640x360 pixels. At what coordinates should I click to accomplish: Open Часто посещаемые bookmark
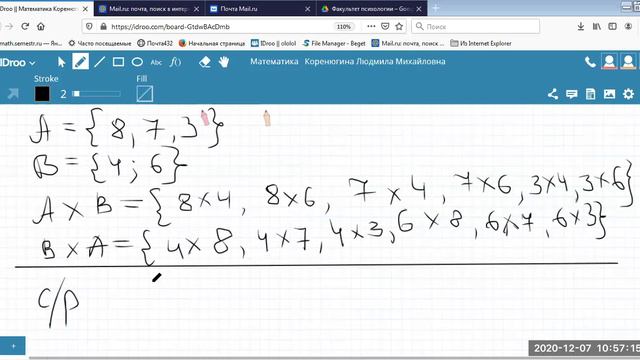coord(100,43)
